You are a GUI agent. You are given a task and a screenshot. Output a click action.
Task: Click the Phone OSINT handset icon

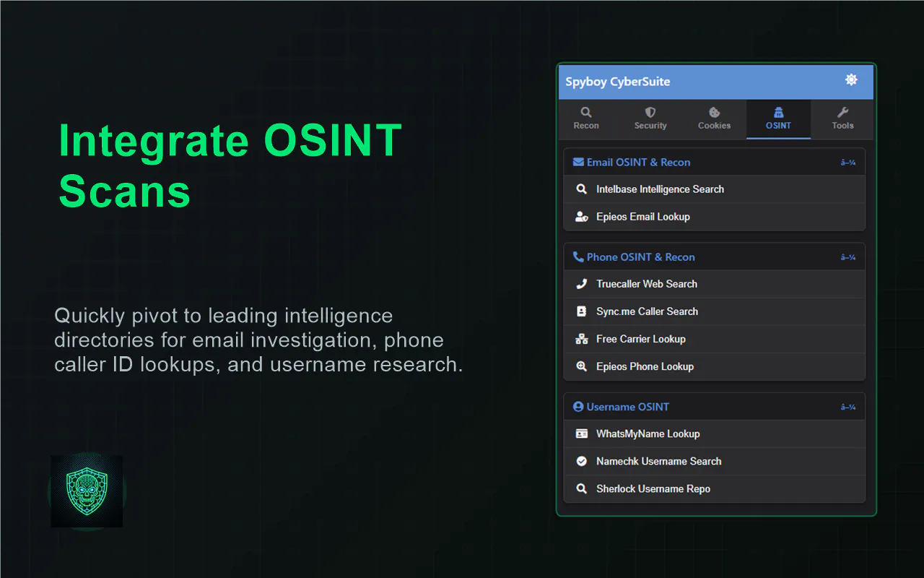578,256
